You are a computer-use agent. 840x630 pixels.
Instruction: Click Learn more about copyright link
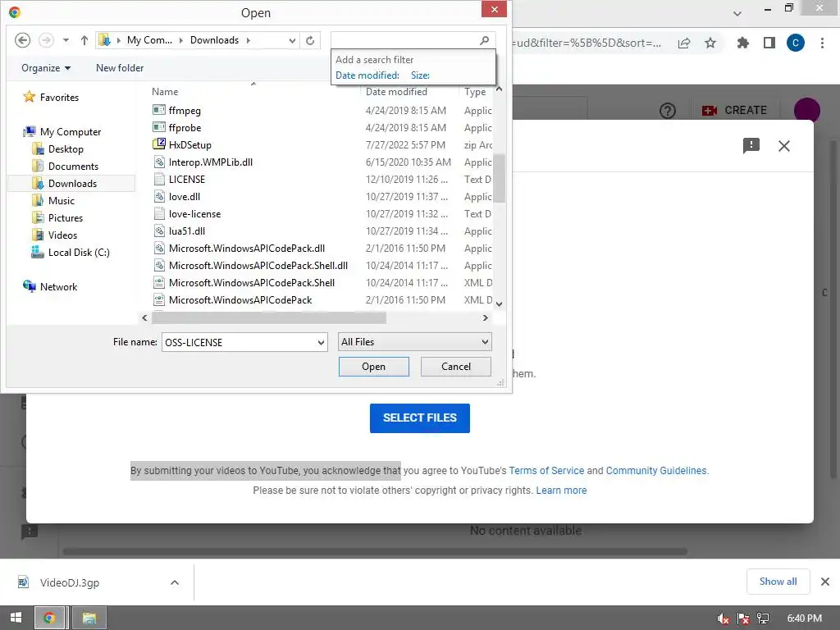pos(561,491)
